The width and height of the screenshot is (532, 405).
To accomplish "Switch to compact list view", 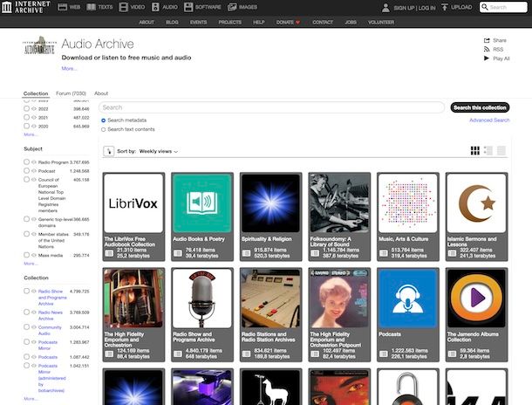I will click(501, 151).
